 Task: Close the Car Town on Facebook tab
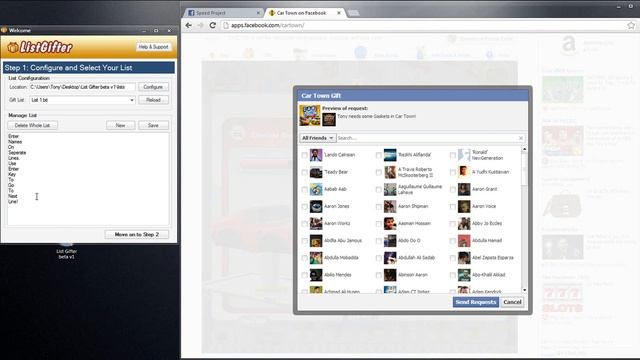(339, 13)
